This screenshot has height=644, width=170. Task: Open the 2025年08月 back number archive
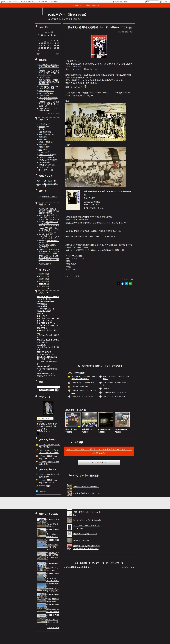tap(44, 274)
